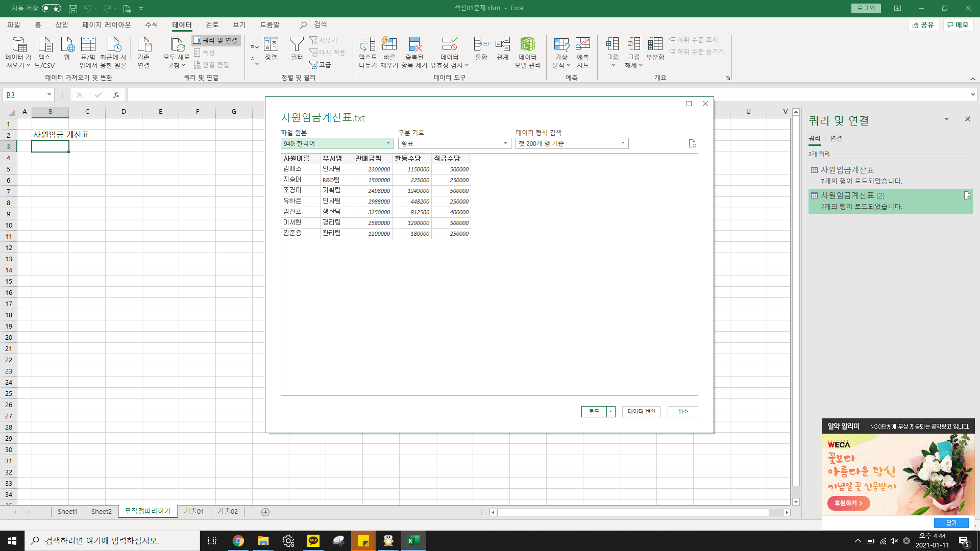Click the document icon in import dialog
Image resolution: width=980 pixels, height=551 pixels.
pyautogui.click(x=692, y=143)
